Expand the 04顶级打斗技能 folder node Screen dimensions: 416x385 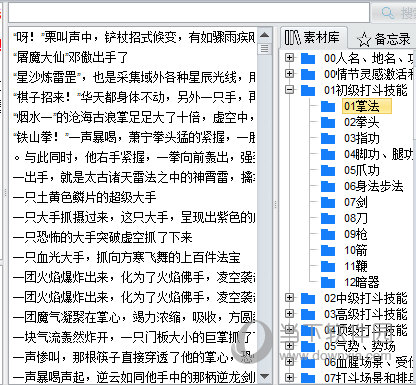point(290,330)
